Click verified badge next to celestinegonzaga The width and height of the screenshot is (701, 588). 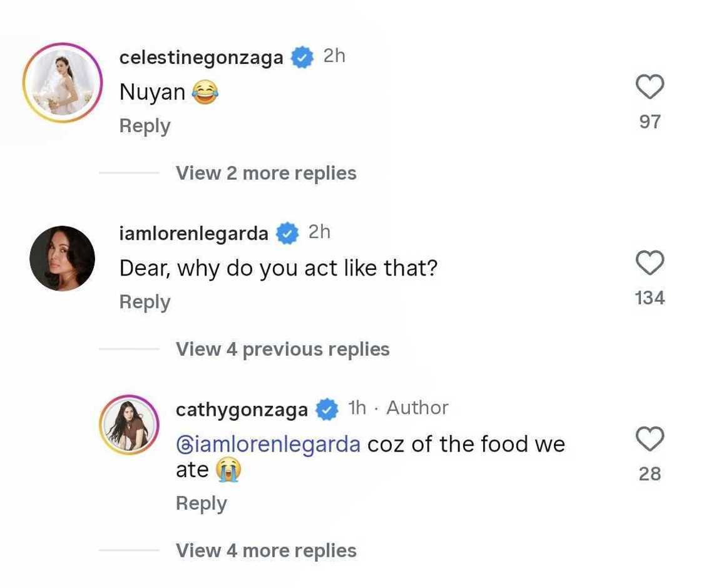tap(304, 58)
